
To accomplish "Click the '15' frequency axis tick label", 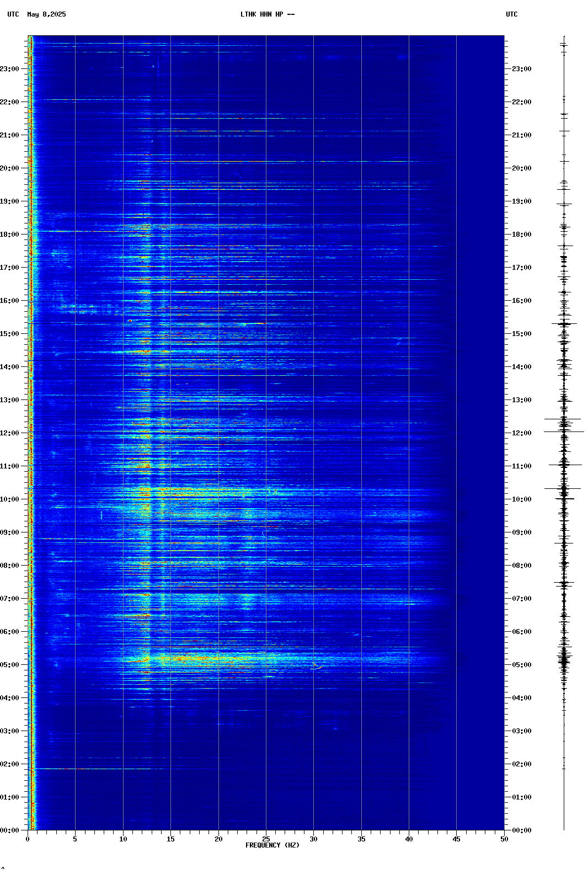I will (x=170, y=839).
